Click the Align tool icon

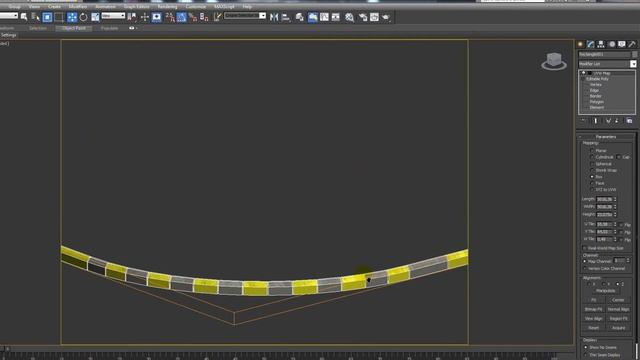click(x=286, y=17)
